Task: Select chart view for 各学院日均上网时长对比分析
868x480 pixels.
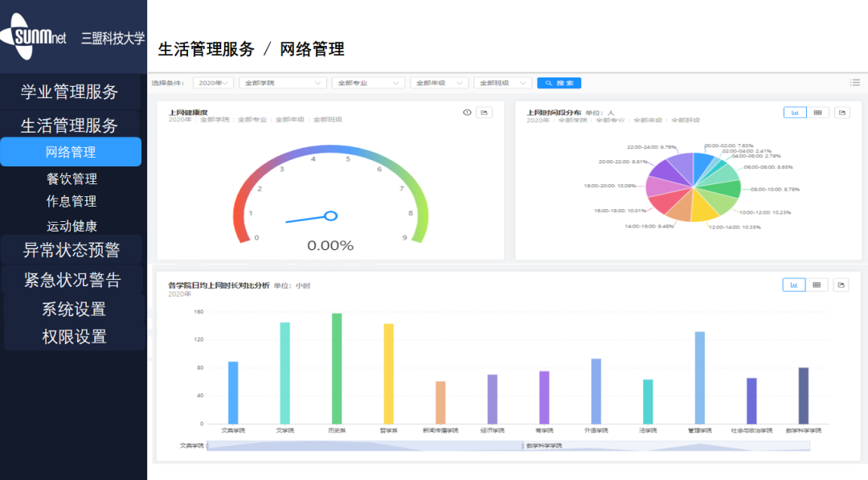Action: (794, 285)
